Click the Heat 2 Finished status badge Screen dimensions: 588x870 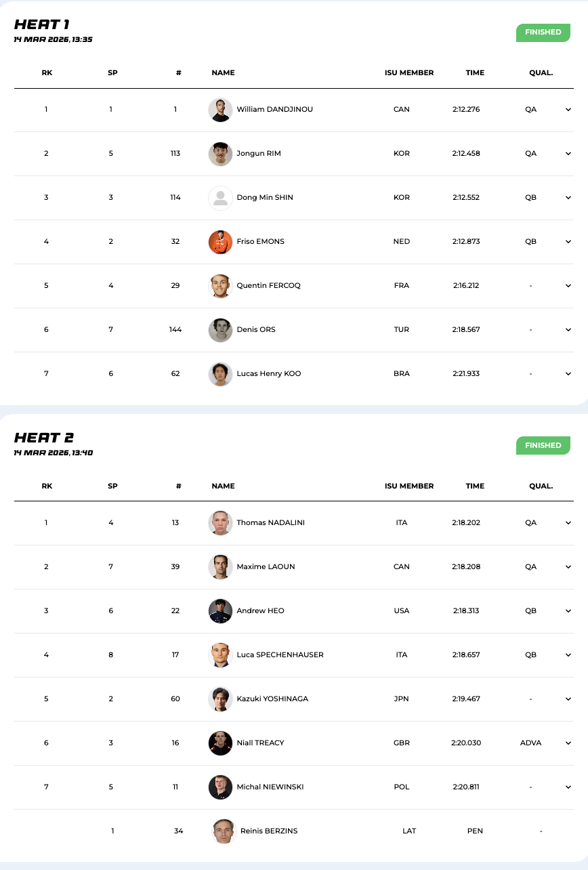pyautogui.click(x=543, y=446)
